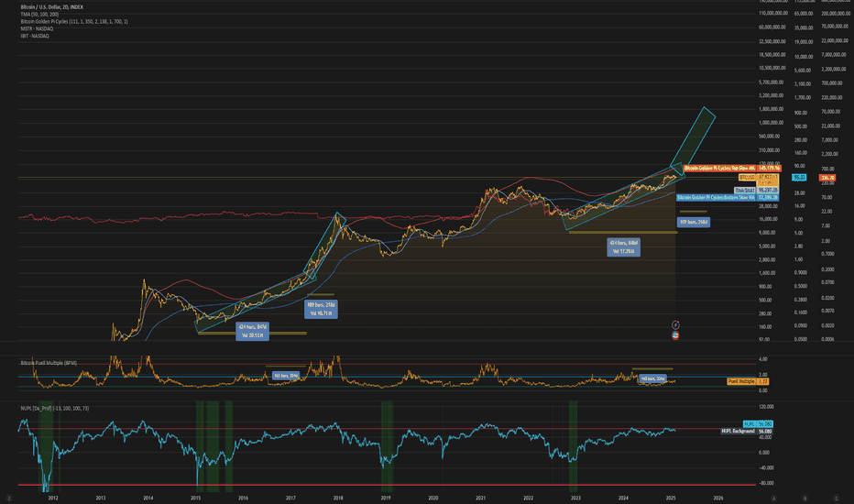Click the cyan 55.03 price tag
Image resolution: width=854 pixels, height=504 pixels.
tap(799, 177)
